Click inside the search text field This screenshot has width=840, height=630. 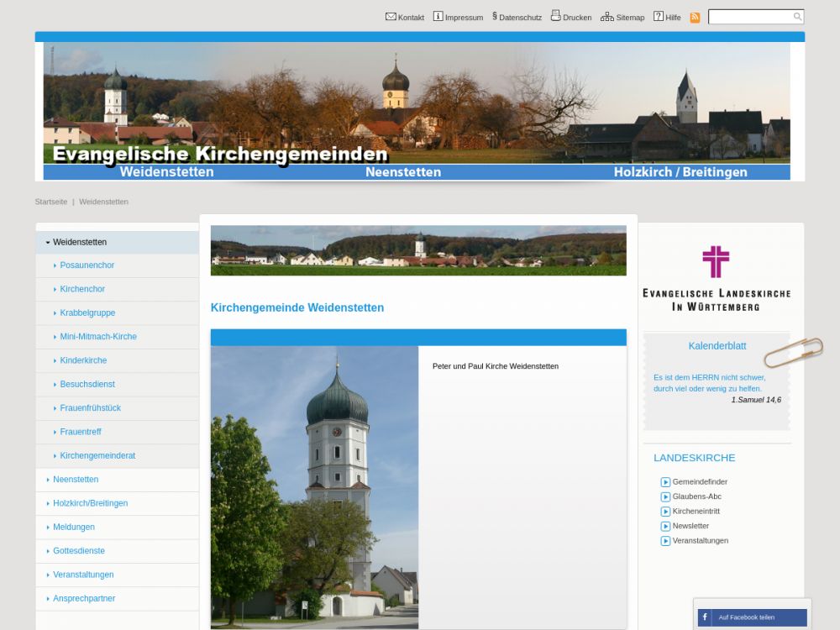click(x=749, y=17)
